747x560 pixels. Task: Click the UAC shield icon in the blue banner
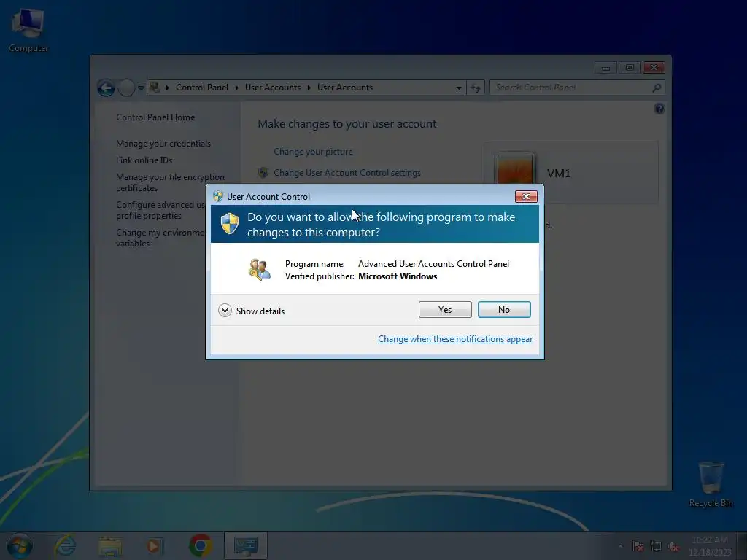click(230, 223)
